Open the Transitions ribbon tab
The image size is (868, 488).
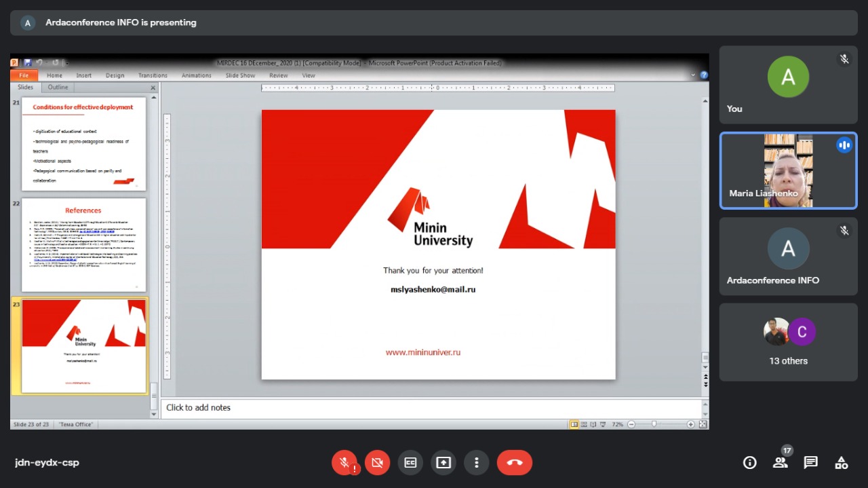[x=153, y=75]
